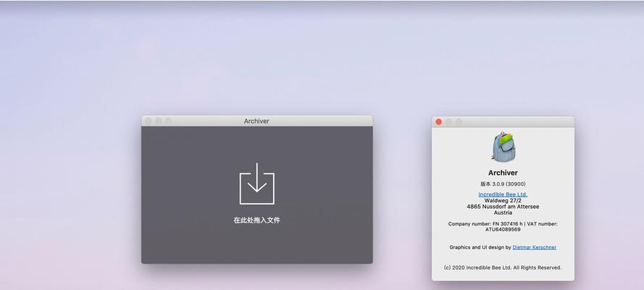Click the About window zoom button
Image resolution: width=644 pixels, height=290 pixels.
[459, 122]
